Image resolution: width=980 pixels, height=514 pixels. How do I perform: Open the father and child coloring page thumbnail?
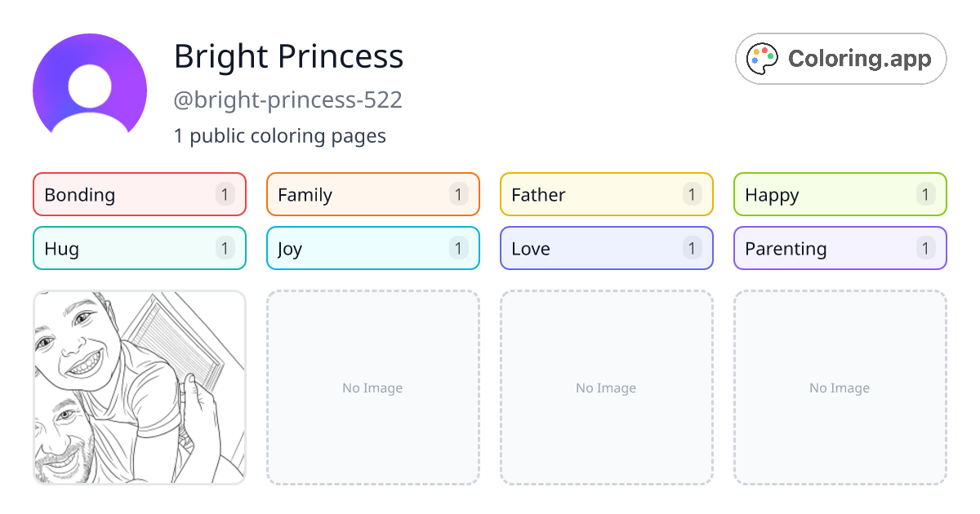pyautogui.click(x=139, y=388)
